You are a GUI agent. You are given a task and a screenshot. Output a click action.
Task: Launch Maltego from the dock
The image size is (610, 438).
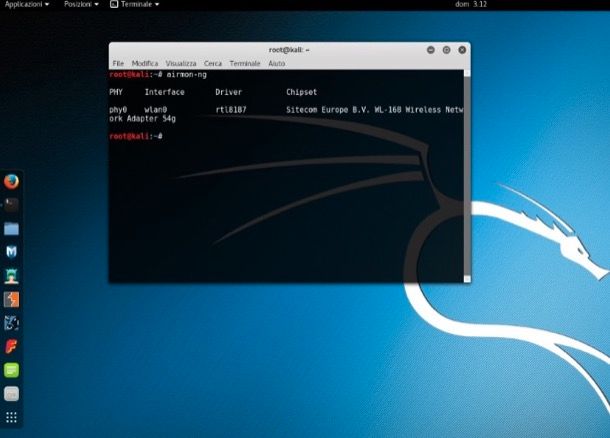coord(11,323)
